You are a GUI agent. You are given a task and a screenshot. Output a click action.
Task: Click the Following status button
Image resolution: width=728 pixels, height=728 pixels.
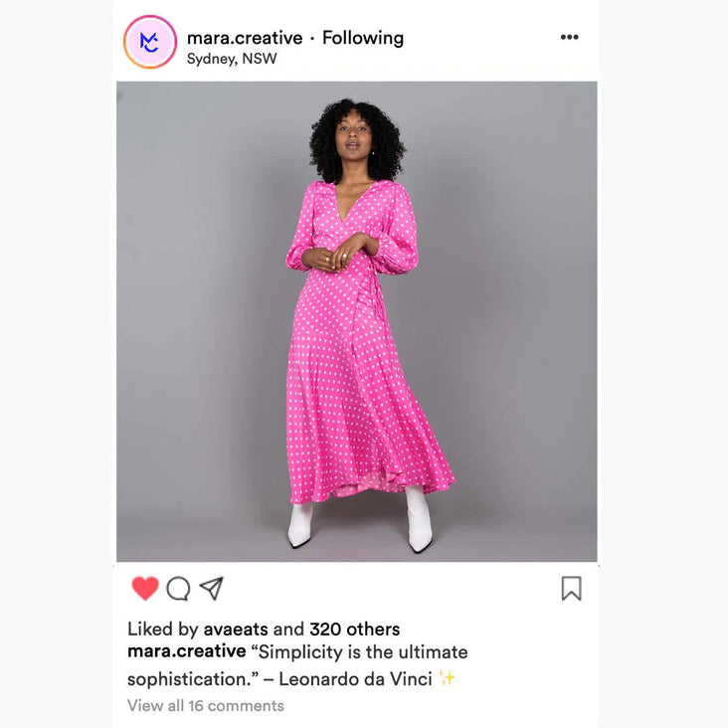point(363,38)
